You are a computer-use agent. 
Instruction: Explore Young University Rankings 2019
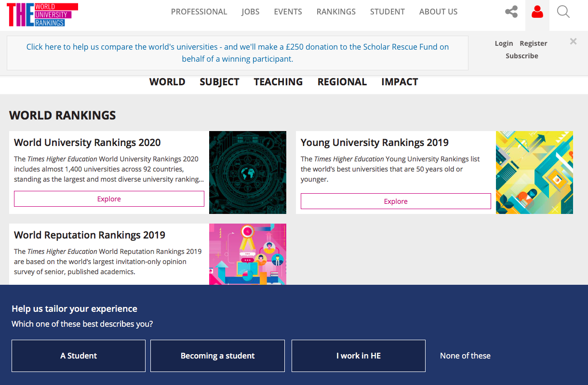(396, 201)
